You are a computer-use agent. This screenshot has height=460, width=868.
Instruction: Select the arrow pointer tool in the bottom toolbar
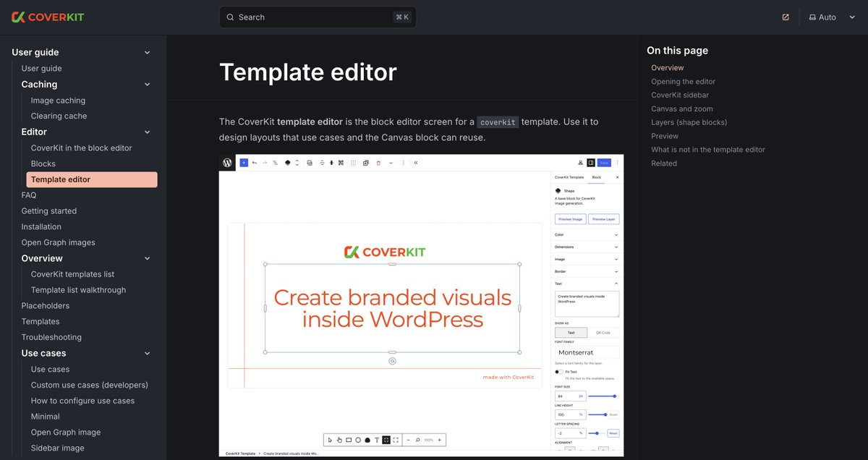(x=330, y=440)
